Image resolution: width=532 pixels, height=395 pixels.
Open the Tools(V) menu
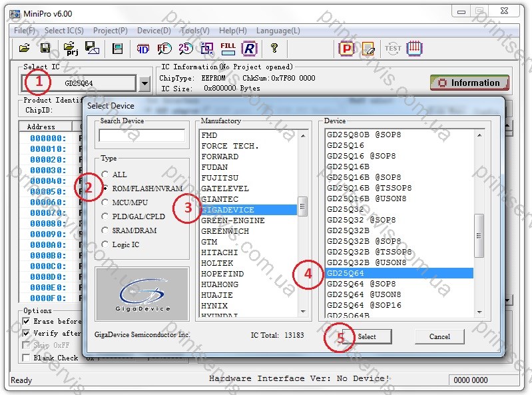pyautogui.click(x=194, y=31)
